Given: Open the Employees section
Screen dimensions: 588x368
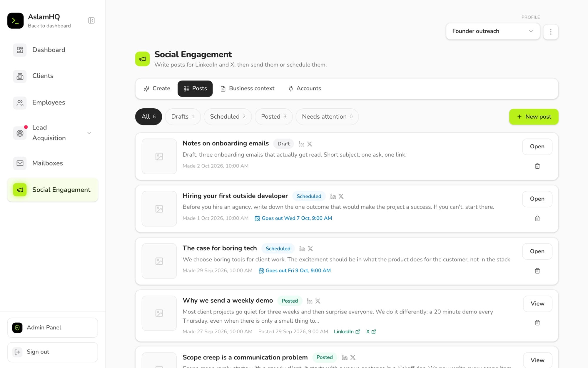Looking at the screenshot, I should (53, 103).
